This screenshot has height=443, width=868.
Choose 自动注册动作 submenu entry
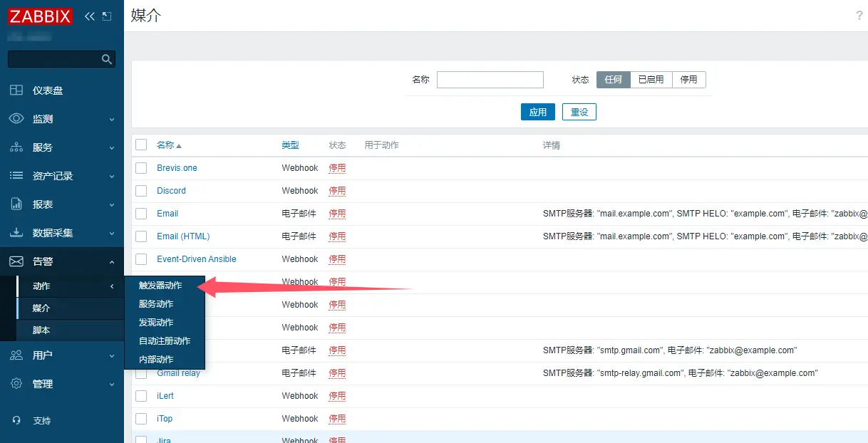(x=165, y=341)
